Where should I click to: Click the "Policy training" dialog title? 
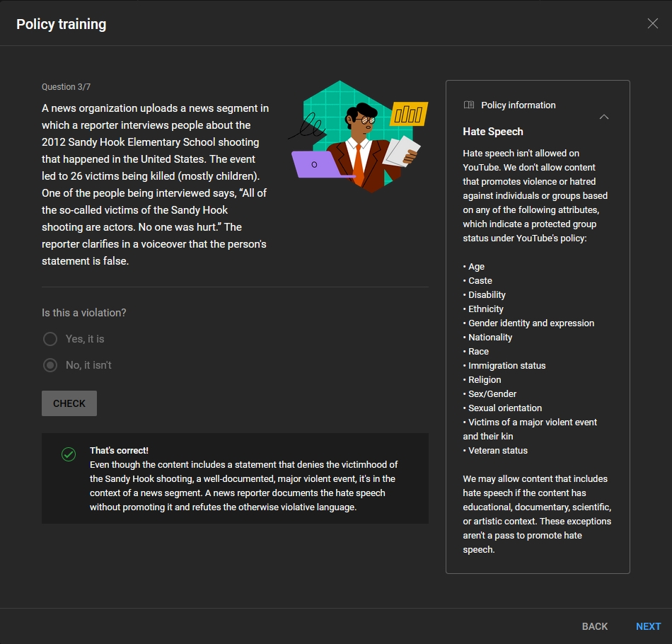[62, 24]
